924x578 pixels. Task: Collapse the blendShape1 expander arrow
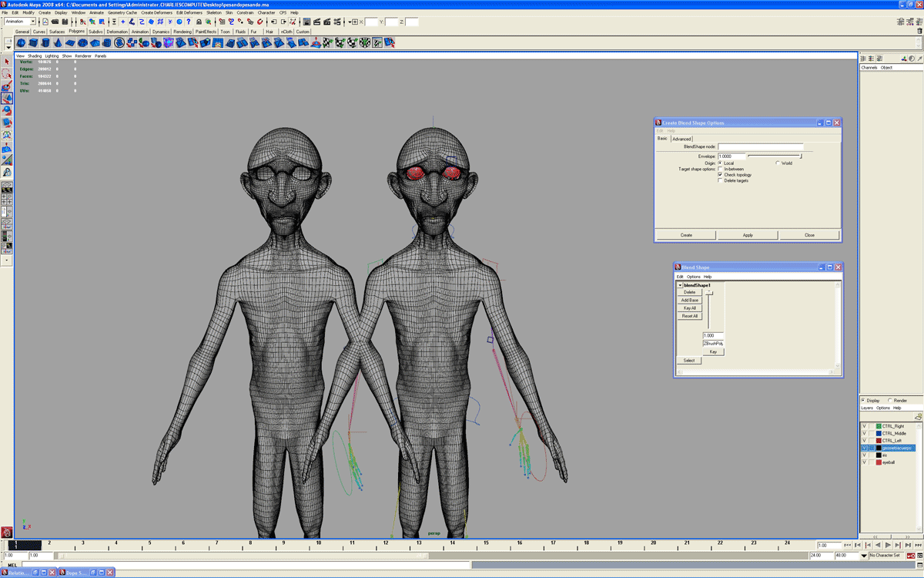pyautogui.click(x=680, y=285)
